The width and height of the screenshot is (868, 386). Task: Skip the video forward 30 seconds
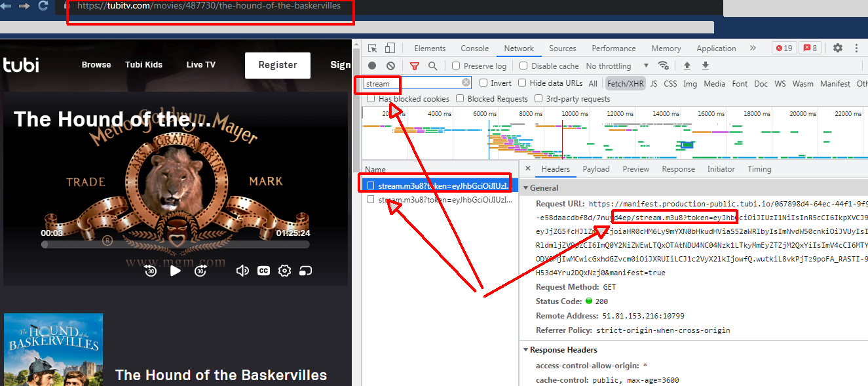[x=200, y=270]
